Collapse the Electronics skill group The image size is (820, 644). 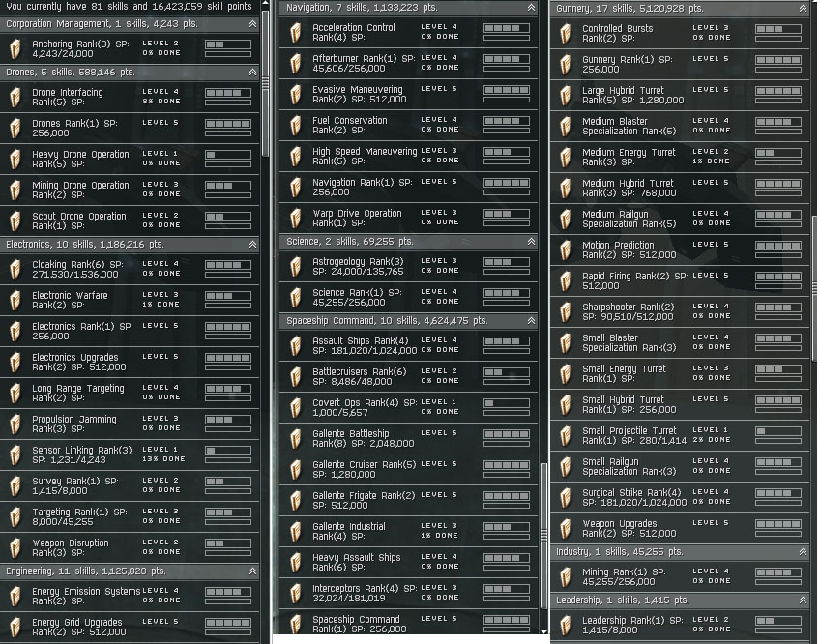[x=252, y=245]
